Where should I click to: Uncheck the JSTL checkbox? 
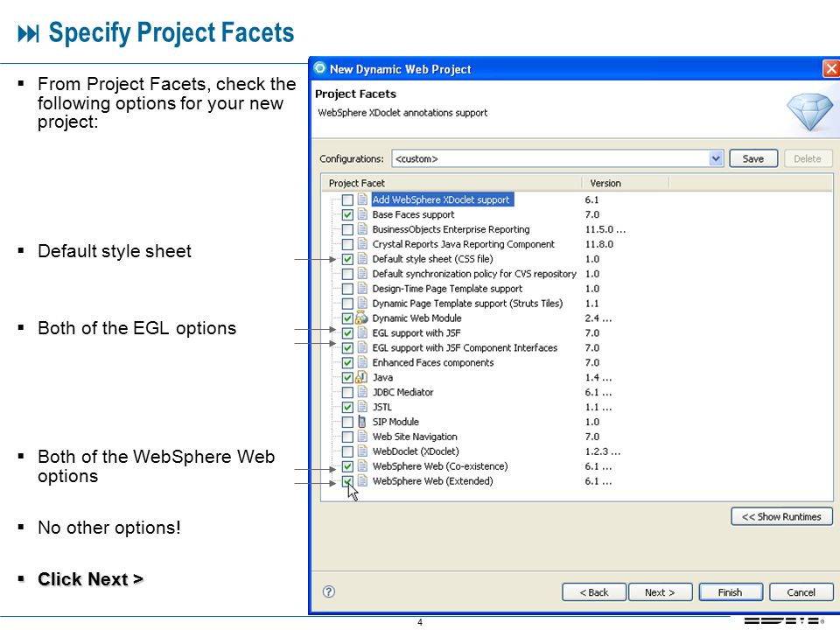pos(347,408)
